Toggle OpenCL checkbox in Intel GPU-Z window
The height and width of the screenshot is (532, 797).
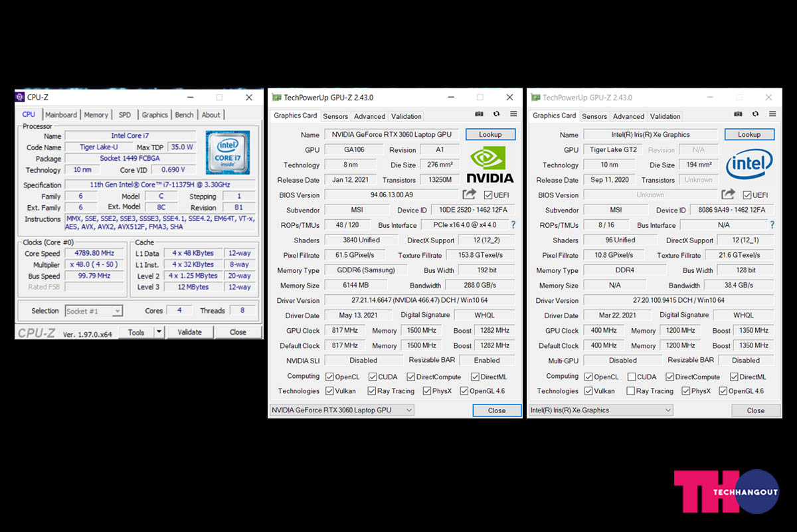[589, 377]
